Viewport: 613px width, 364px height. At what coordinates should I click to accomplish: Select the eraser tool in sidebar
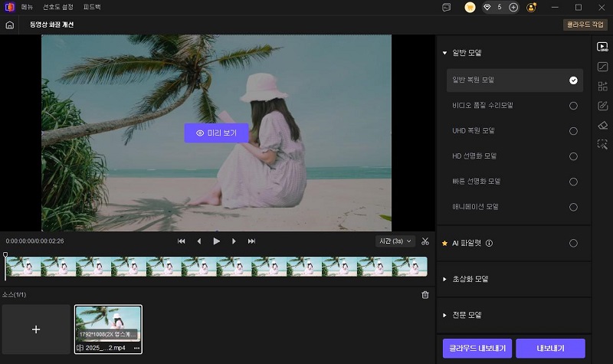coord(602,125)
